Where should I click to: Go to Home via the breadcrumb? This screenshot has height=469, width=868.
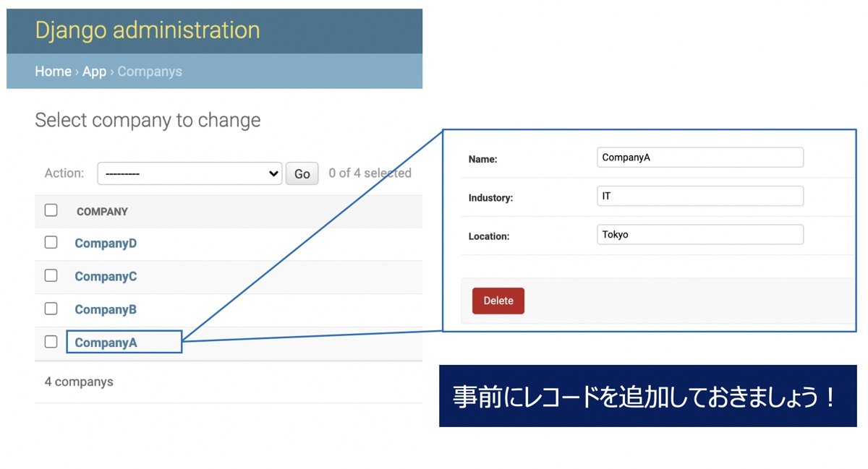tap(53, 71)
